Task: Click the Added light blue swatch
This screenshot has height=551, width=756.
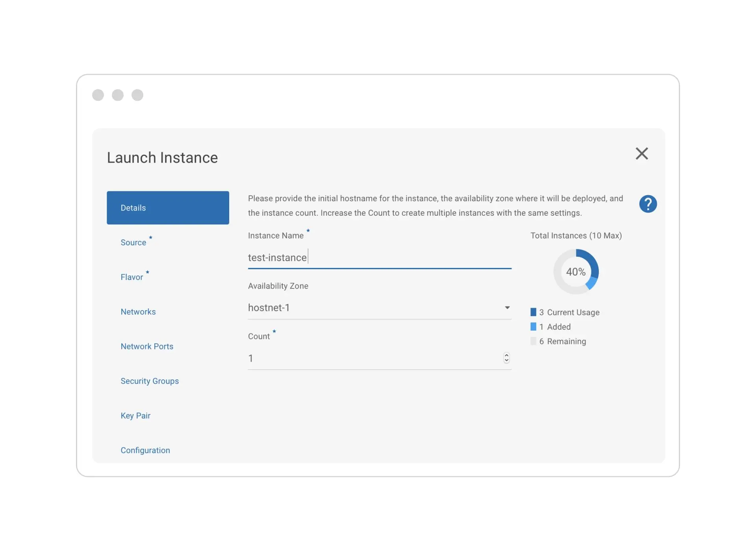Action: pos(533,327)
